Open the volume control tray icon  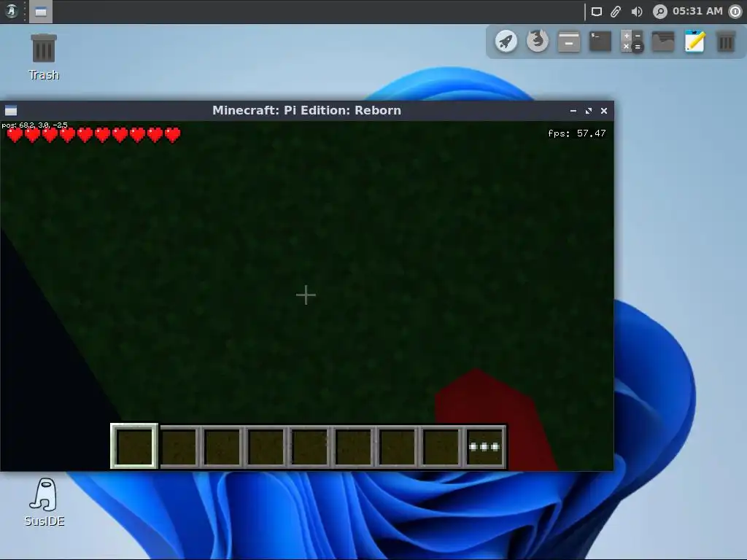click(636, 12)
